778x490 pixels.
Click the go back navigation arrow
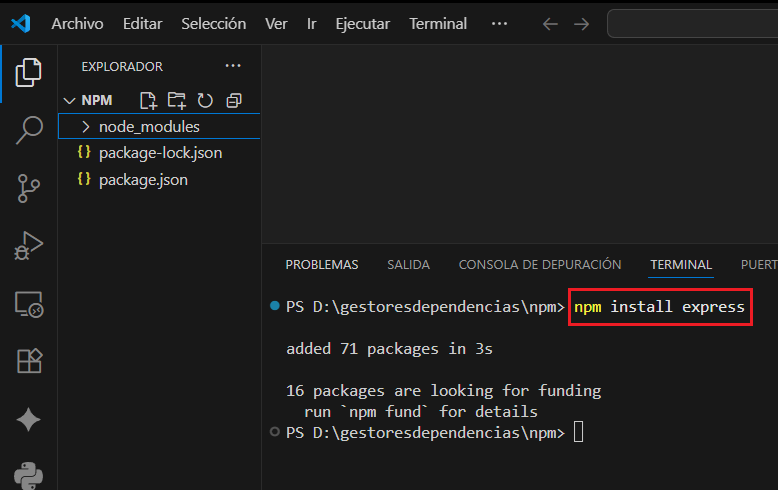(x=549, y=23)
